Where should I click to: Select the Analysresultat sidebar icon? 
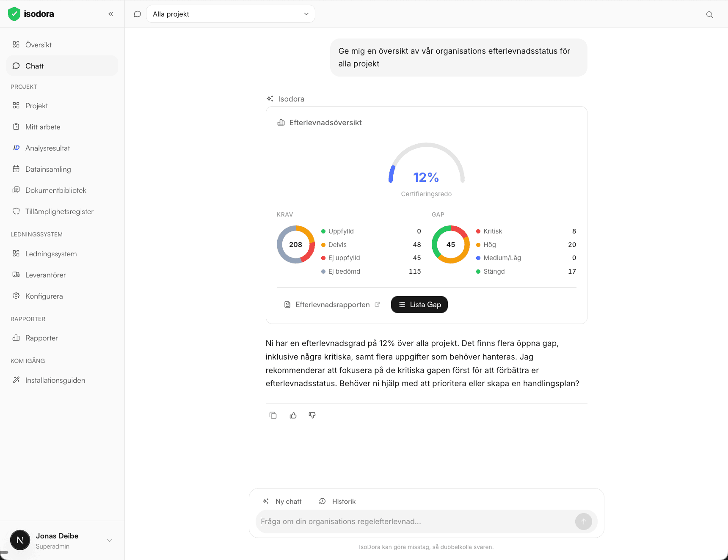[x=16, y=148]
